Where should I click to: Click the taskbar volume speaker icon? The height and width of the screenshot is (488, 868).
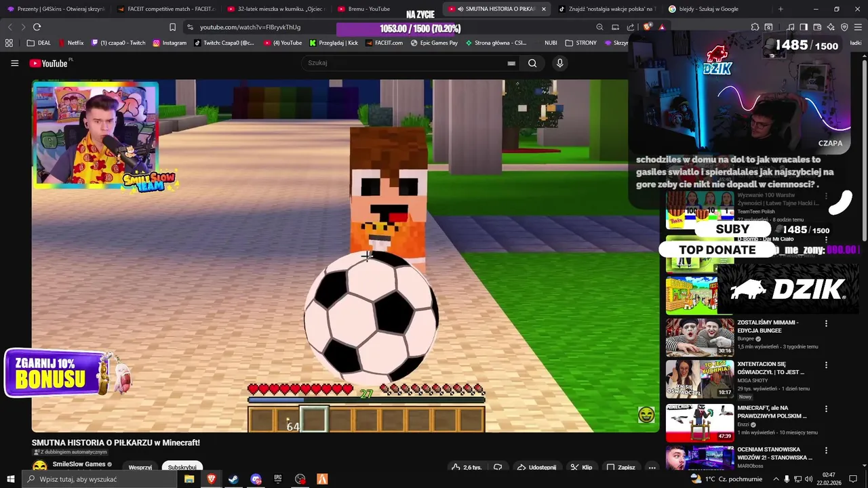pos(808,479)
